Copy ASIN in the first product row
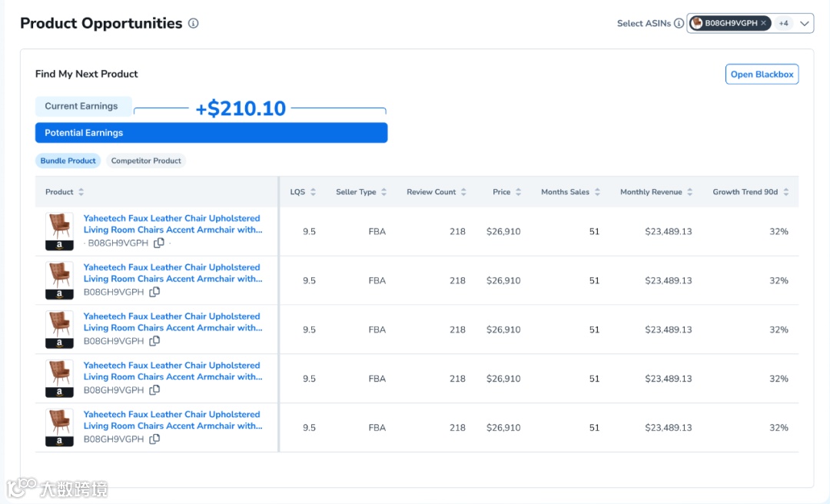The width and height of the screenshot is (830, 504). coord(159,243)
